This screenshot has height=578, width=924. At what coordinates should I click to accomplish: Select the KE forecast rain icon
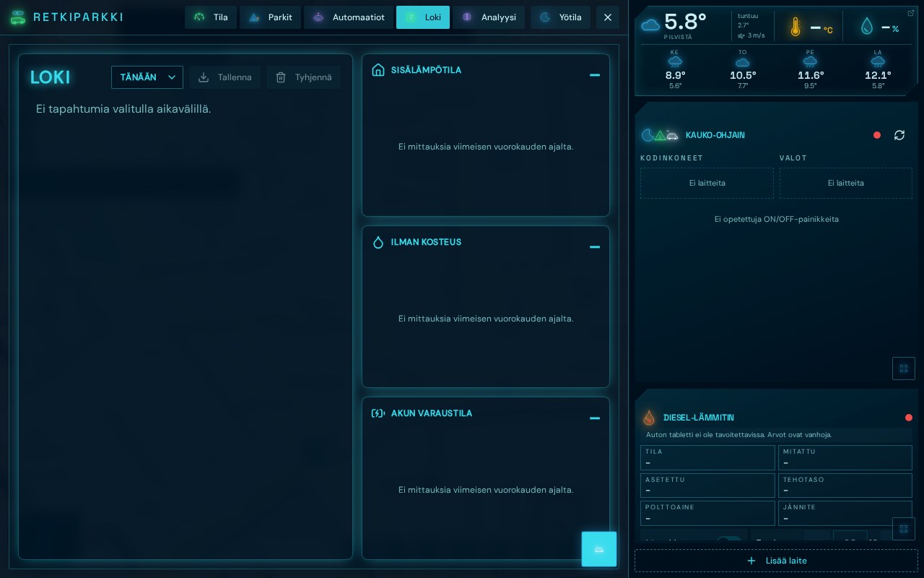[x=675, y=62]
